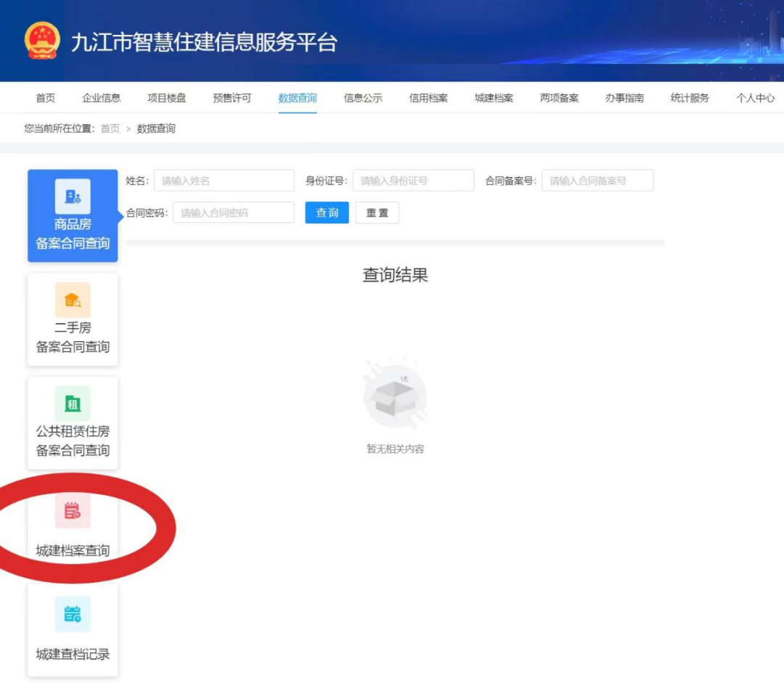This screenshot has height=683, width=784.
Task: Click the 重置 reset button
Action: click(x=377, y=213)
